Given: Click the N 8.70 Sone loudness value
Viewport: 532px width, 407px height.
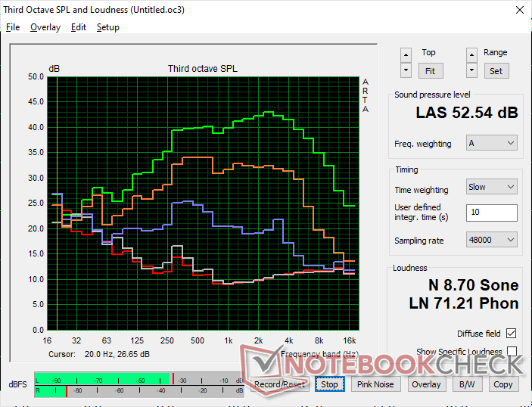Looking at the screenshot, I should 473,285.
